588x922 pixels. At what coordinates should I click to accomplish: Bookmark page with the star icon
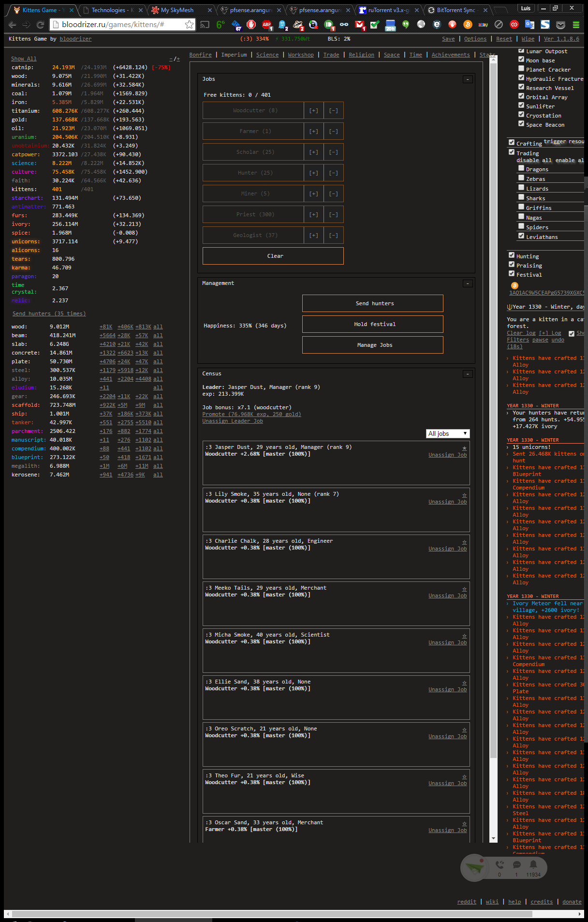pos(189,25)
